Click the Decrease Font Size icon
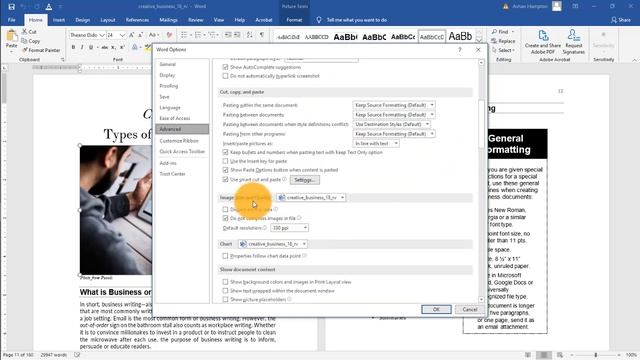Image resolution: width=640 pixels, height=360 pixels. pyautogui.click(x=140, y=36)
